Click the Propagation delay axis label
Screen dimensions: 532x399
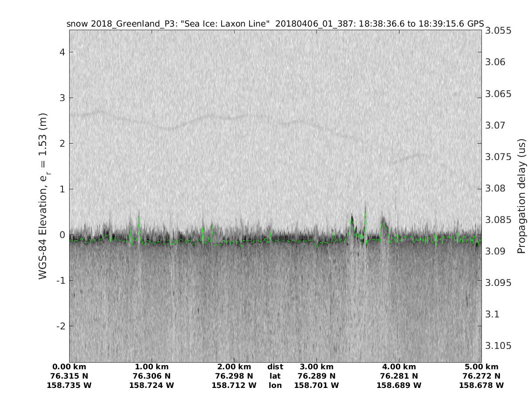click(521, 196)
